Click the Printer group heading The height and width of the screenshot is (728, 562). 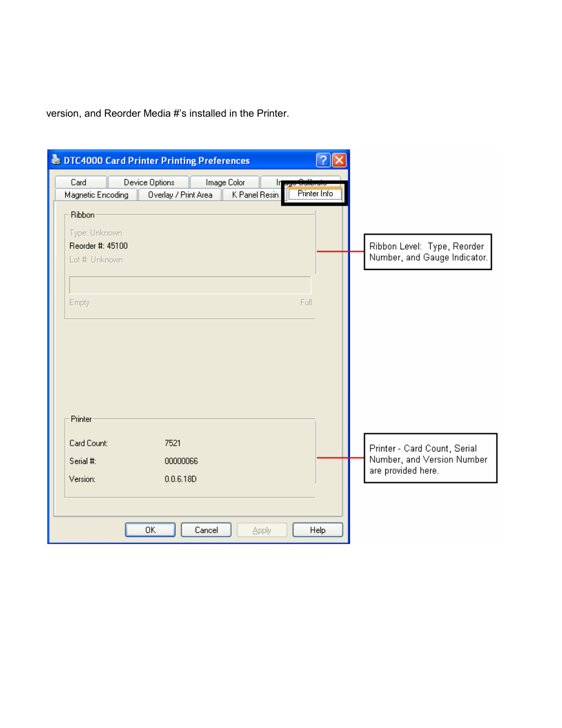(x=81, y=419)
